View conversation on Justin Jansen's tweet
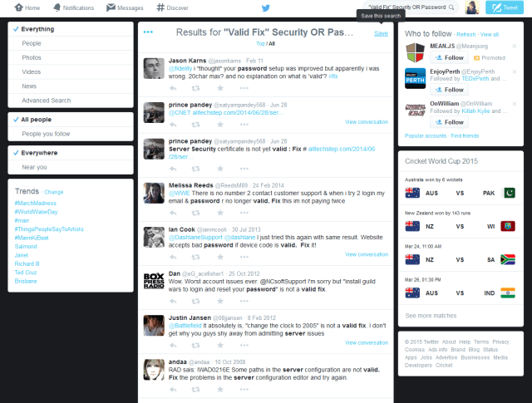 (367, 343)
